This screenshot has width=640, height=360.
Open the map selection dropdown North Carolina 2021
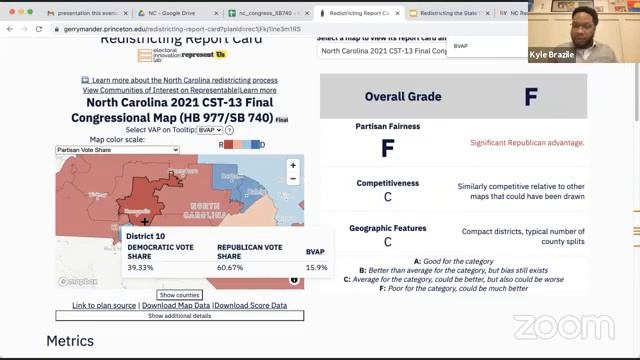pyautogui.click(x=383, y=51)
